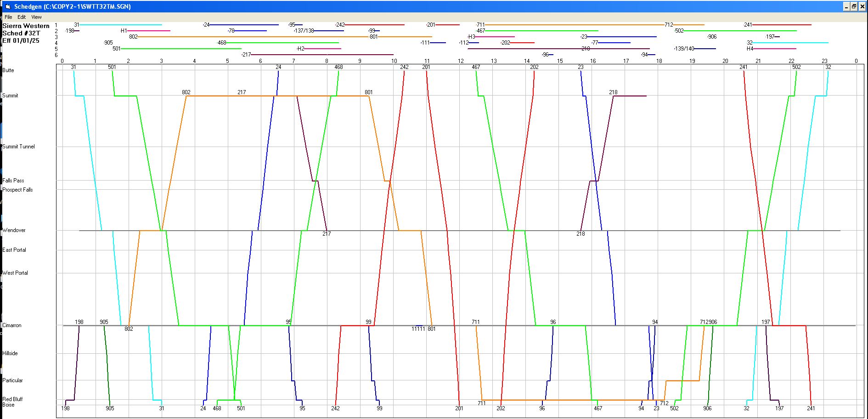This screenshot has height=419, width=868.
Task: Select legend entry 112
Action: tap(464, 43)
